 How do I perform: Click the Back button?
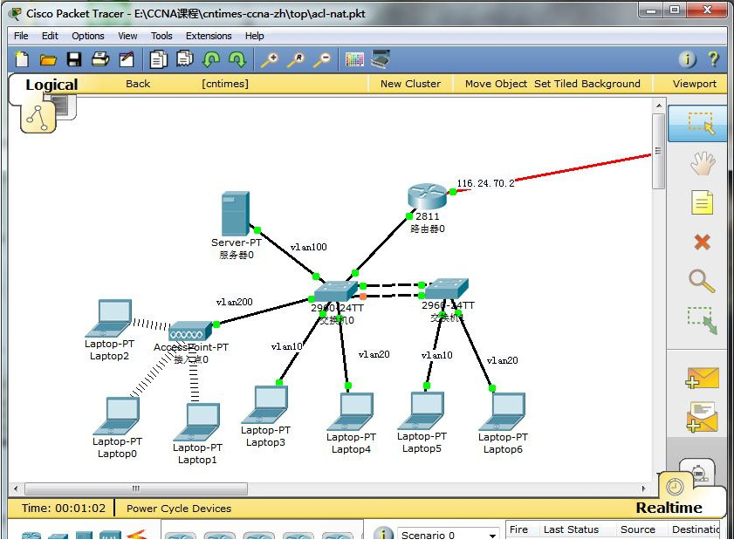click(138, 84)
